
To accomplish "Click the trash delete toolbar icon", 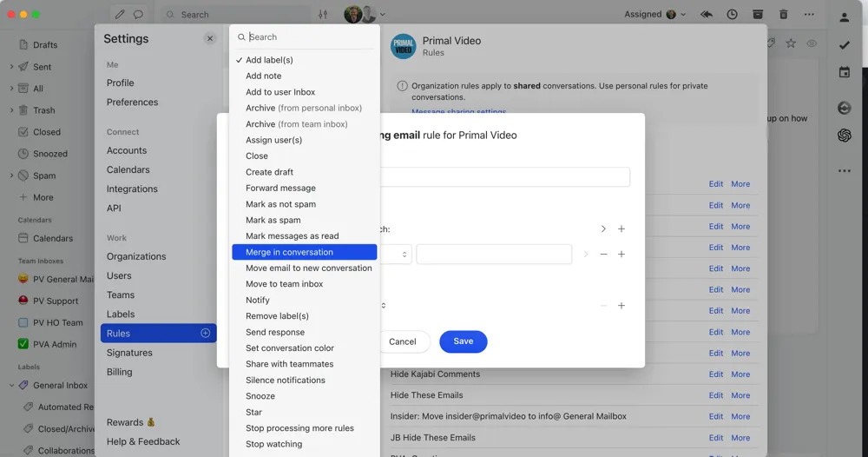I will tap(784, 15).
